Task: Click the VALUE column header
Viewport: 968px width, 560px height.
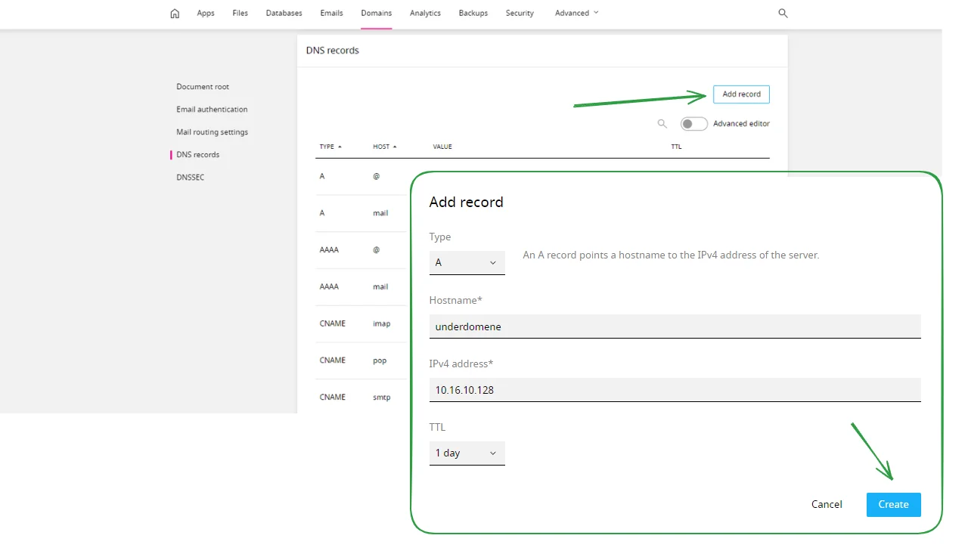Action: (442, 147)
